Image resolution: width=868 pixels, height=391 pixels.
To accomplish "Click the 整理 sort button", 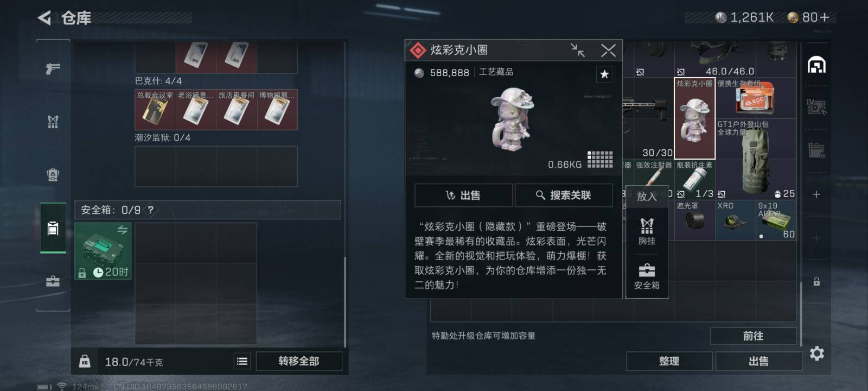I will tap(669, 361).
